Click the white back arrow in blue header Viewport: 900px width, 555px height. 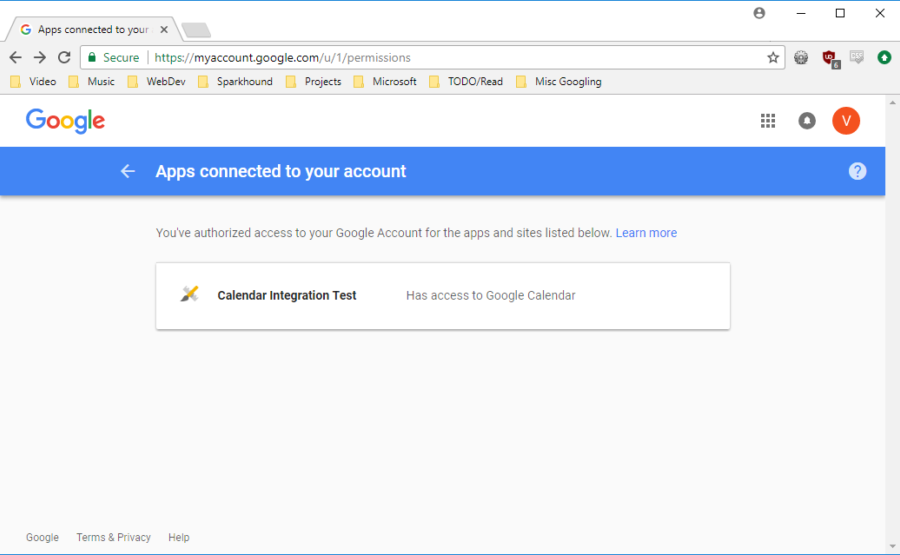point(127,171)
